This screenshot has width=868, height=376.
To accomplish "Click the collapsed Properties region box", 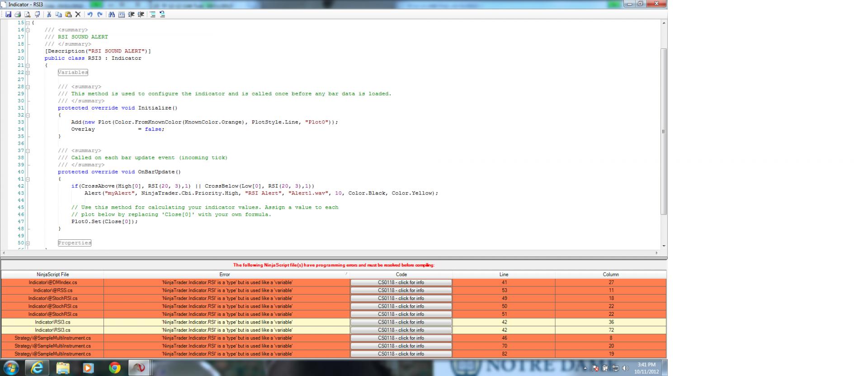I will [x=75, y=243].
